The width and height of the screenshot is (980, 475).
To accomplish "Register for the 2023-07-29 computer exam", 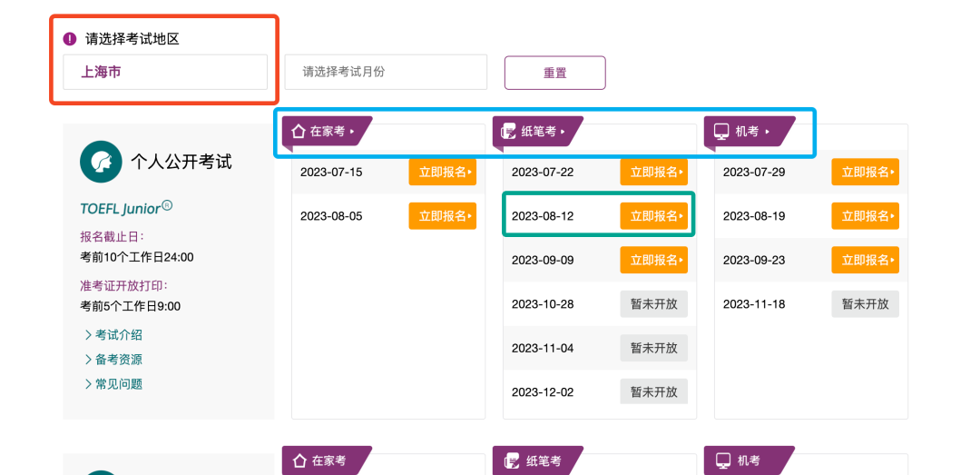I will pos(865,172).
